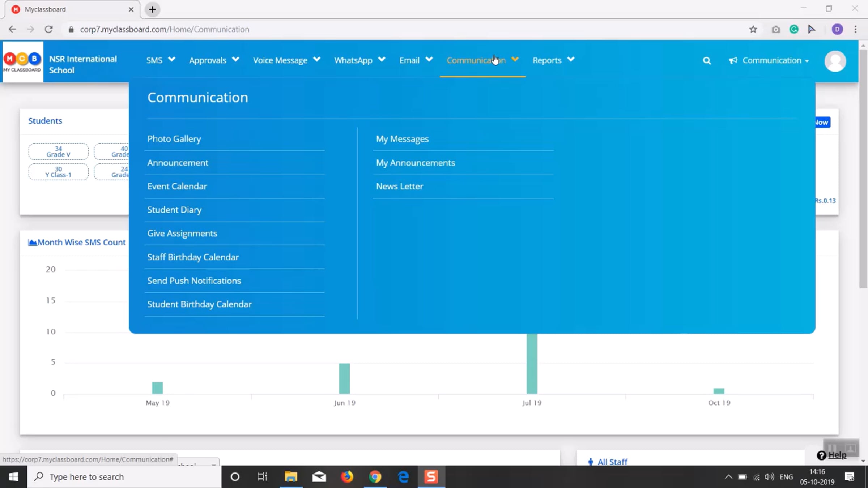Click the browser back arrow

12,29
